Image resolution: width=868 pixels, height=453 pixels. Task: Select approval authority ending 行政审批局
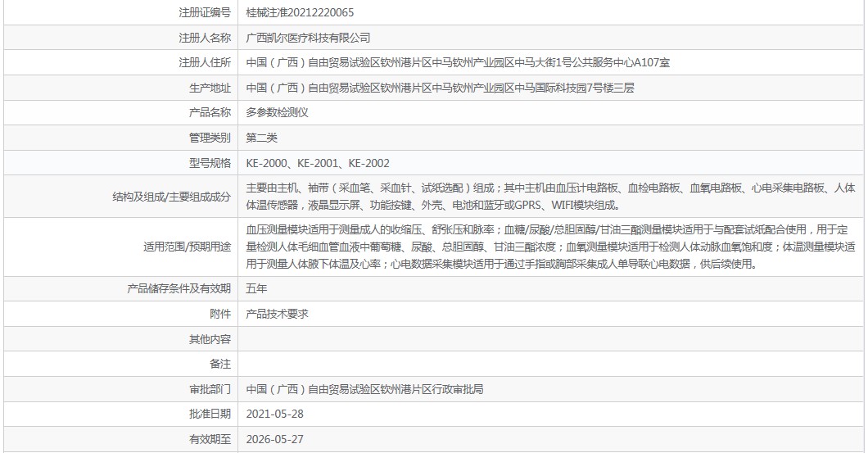[364, 389]
